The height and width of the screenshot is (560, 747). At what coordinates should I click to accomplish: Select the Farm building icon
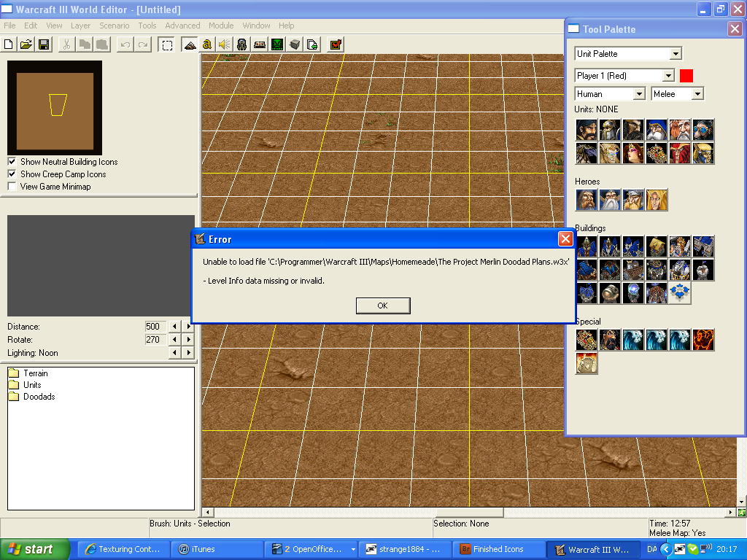(657, 246)
